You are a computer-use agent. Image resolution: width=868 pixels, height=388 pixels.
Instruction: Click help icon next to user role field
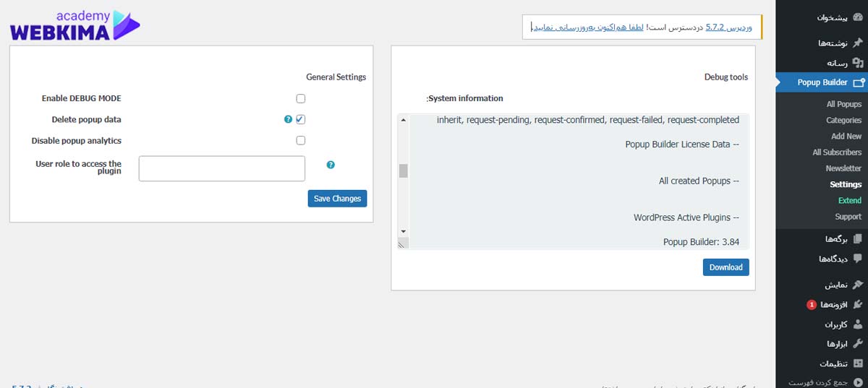coord(331,165)
